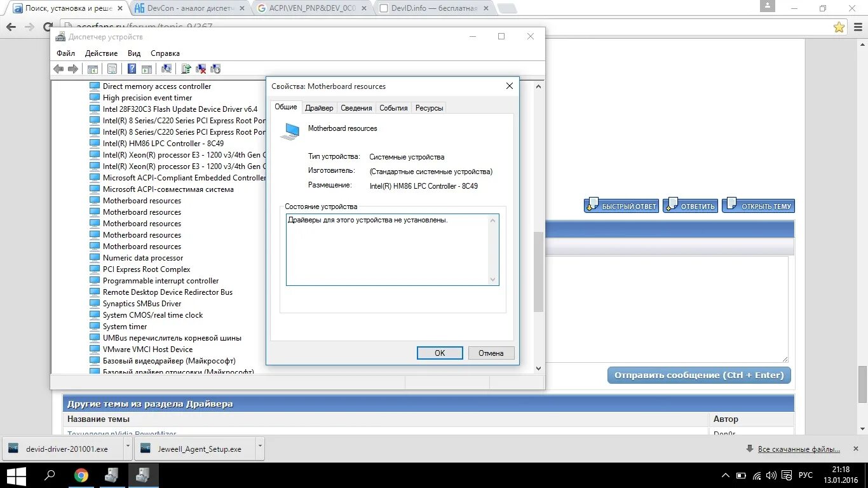This screenshot has height=488, width=868.
Task: Click the icon beside Numeric data processor
Action: coord(95,258)
